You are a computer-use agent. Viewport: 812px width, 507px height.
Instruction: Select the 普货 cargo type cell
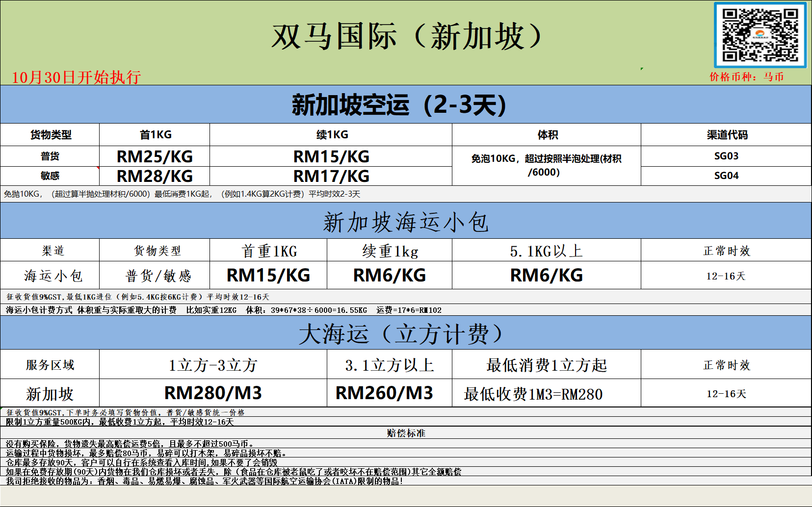[50, 156]
